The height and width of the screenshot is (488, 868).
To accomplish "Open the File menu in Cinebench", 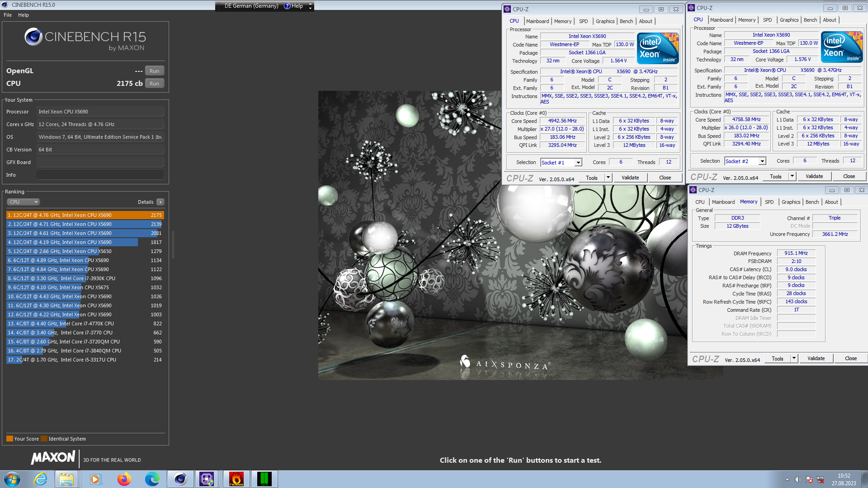I will point(8,15).
